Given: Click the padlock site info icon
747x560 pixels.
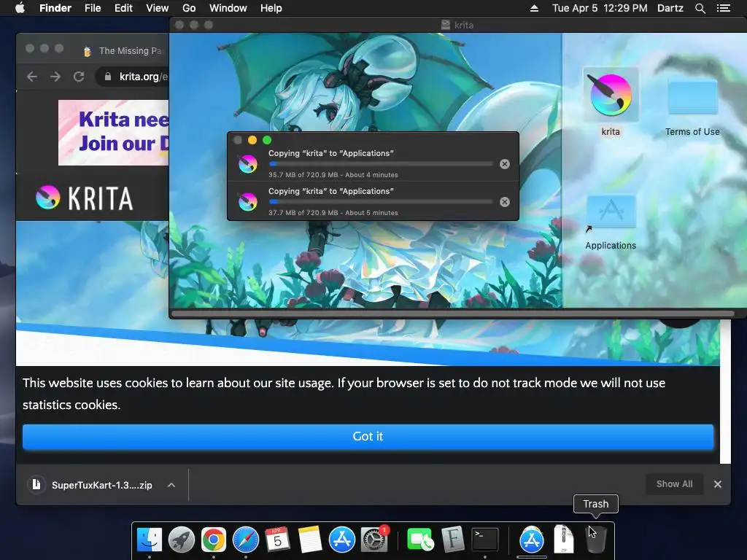Looking at the screenshot, I should [x=108, y=77].
